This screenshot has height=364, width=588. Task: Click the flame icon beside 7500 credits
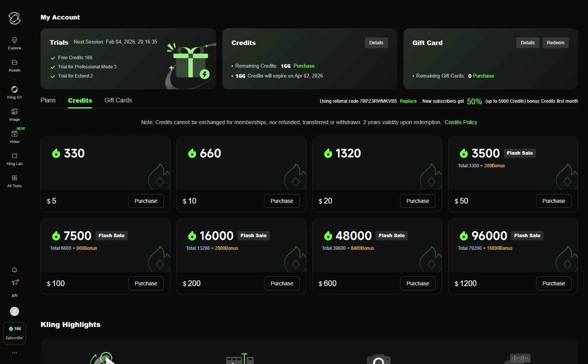(56, 236)
